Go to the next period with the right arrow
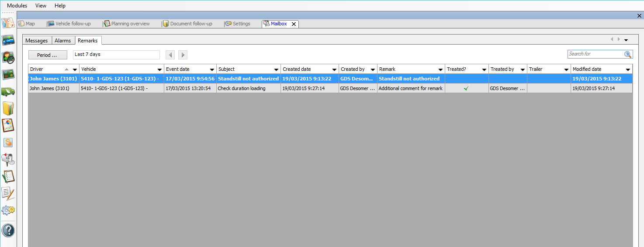644x247 pixels. [183, 55]
